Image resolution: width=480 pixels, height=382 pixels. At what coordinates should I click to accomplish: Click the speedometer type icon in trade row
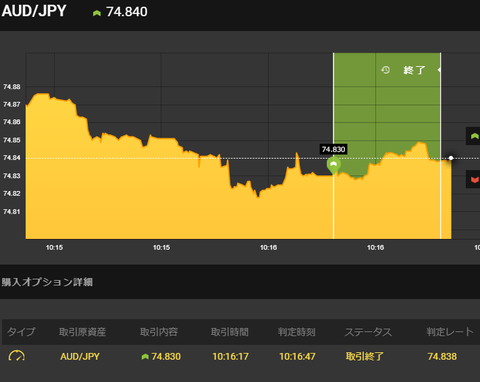pos(16,356)
